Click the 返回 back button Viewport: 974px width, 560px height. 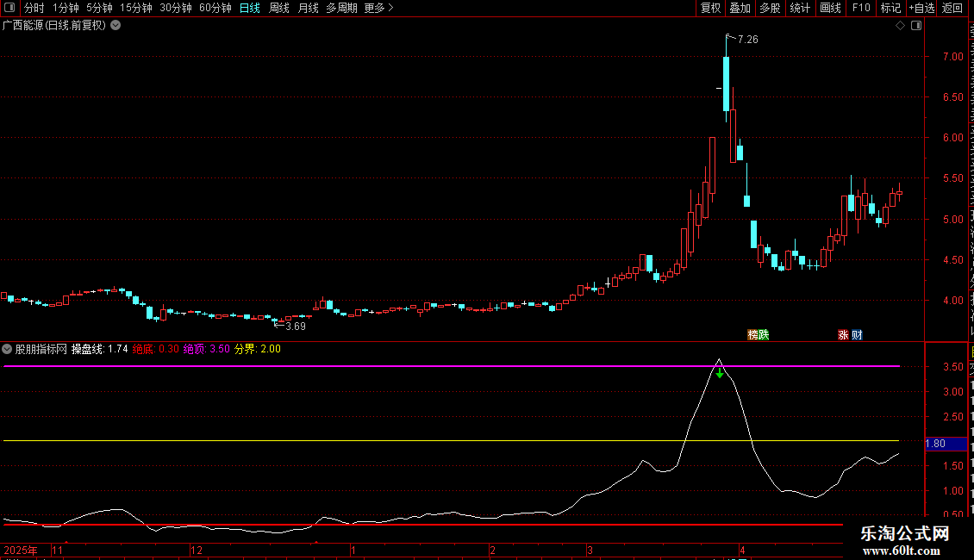[x=952, y=8]
